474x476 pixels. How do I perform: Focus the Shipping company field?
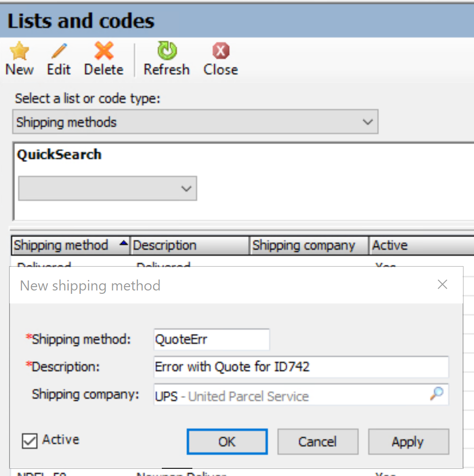click(301, 394)
